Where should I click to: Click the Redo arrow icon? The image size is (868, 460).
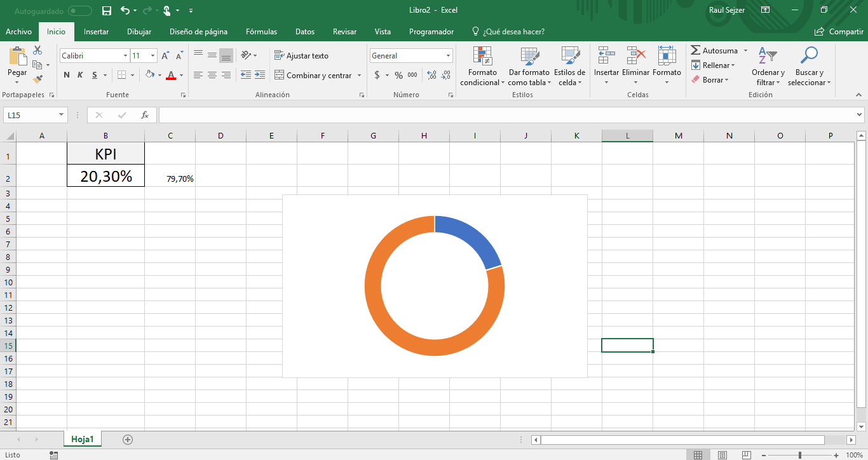(147, 10)
